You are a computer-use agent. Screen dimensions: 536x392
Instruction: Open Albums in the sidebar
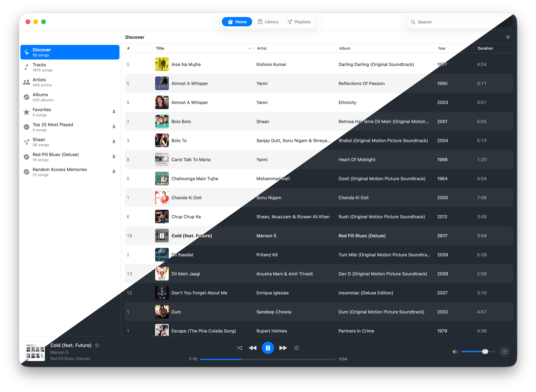[70, 97]
